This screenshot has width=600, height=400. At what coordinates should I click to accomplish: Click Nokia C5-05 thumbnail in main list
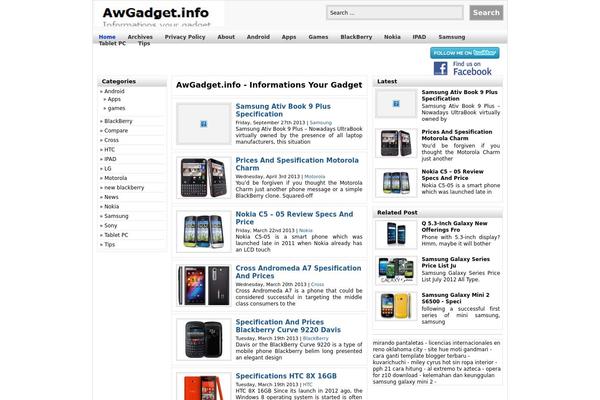(x=204, y=232)
